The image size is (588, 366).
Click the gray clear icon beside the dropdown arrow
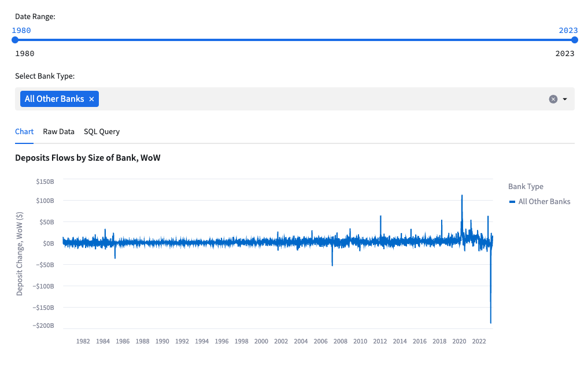click(553, 99)
